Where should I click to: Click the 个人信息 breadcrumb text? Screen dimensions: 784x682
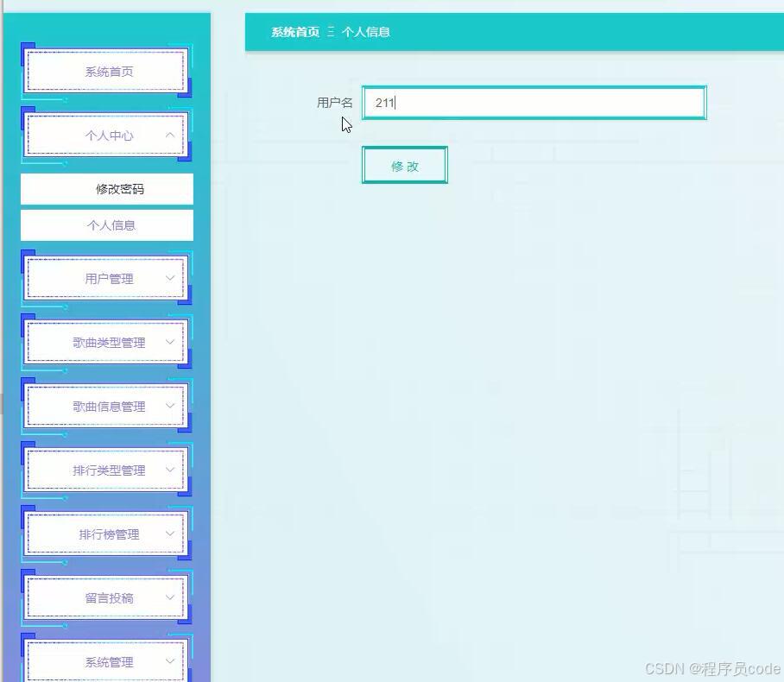(x=365, y=32)
